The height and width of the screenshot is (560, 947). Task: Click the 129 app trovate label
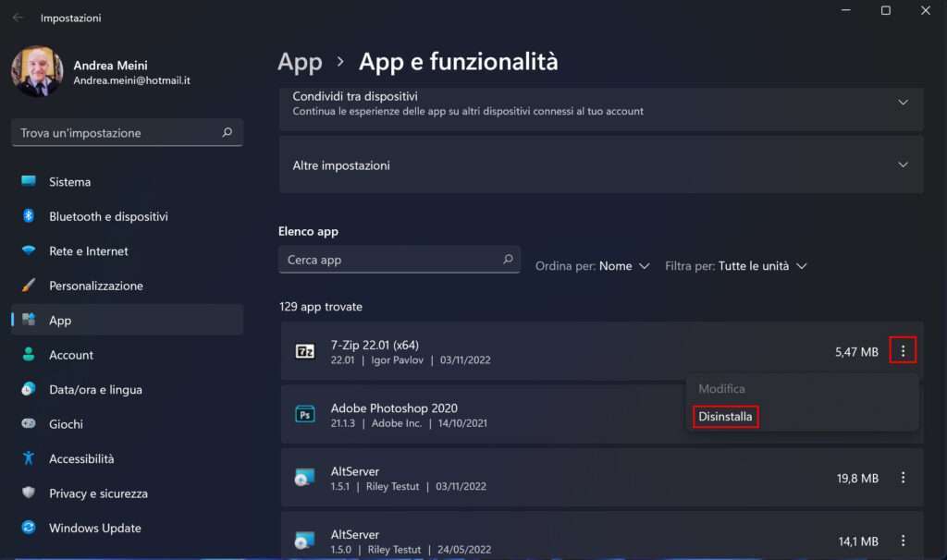pos(321,307)
